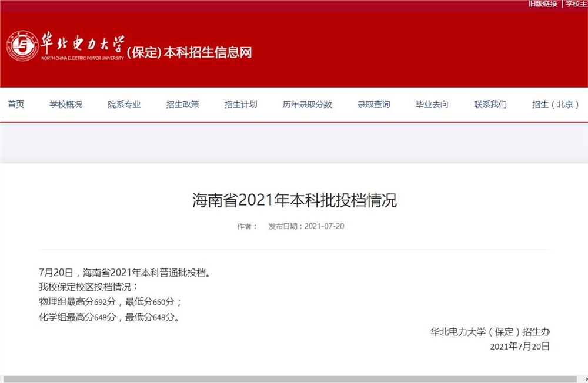This screenshot has width=588, height=383.
Task: Open 毕业去向 navigation item
Action: click(432, 105)
